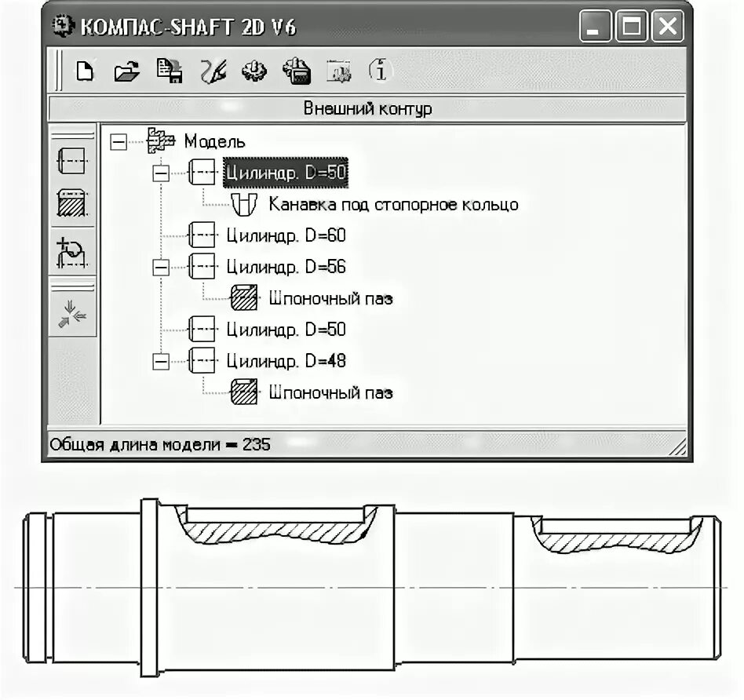Screen dimensions: 744x700
Task: Maximize the КОМПАС-SHAFT 2D window
Action: [x=632, y=26]
